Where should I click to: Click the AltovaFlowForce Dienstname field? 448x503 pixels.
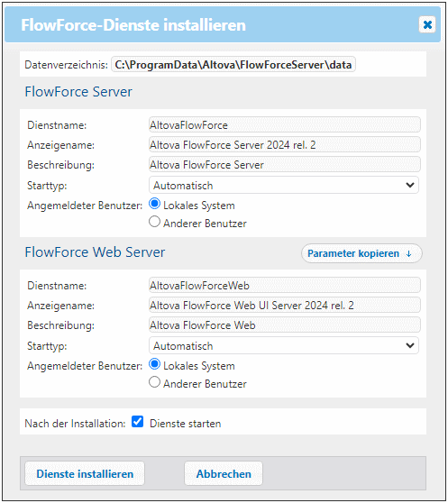(x=285, y=124)
